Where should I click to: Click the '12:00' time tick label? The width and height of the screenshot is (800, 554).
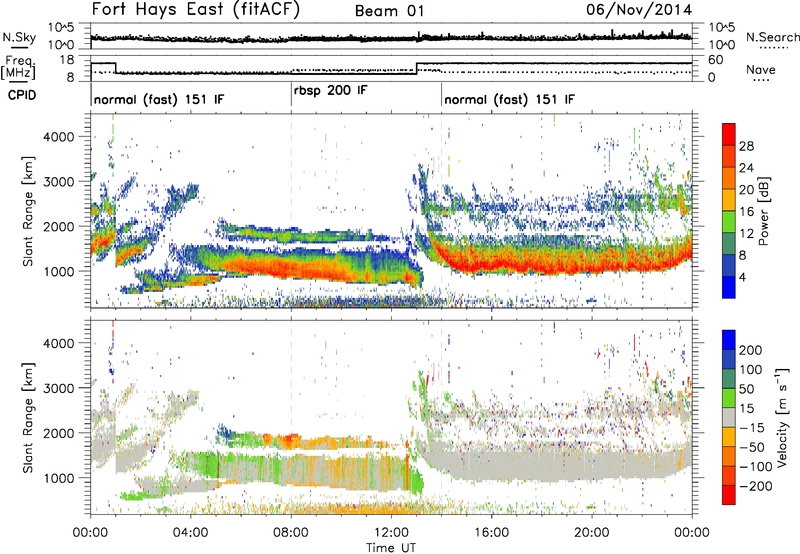391,533
